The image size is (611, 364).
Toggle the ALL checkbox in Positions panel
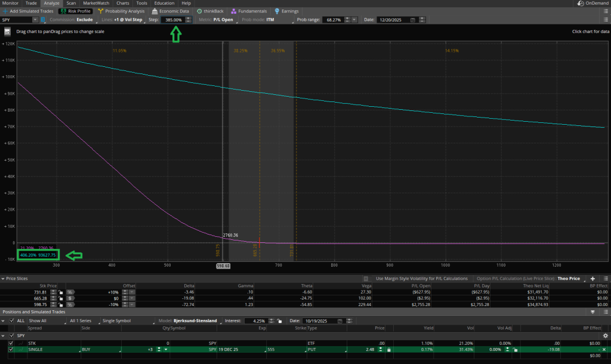coord(11,320)
